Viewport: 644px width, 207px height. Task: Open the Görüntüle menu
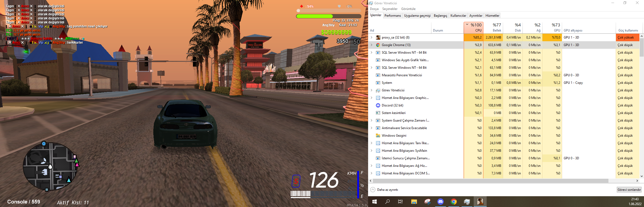(x=408, y=9)
